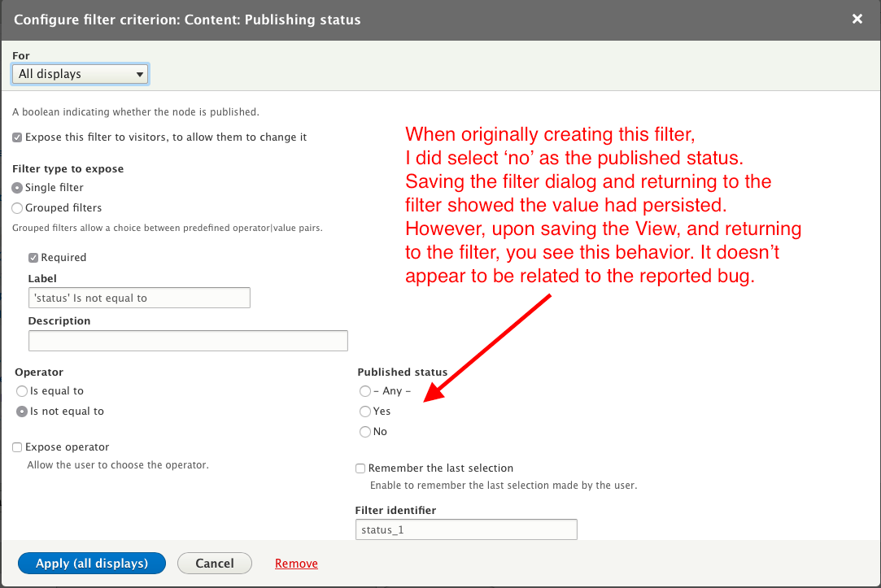The image size is (881, 588).
Task: Choose '- Any -' published status
Action: pos(365,391)
